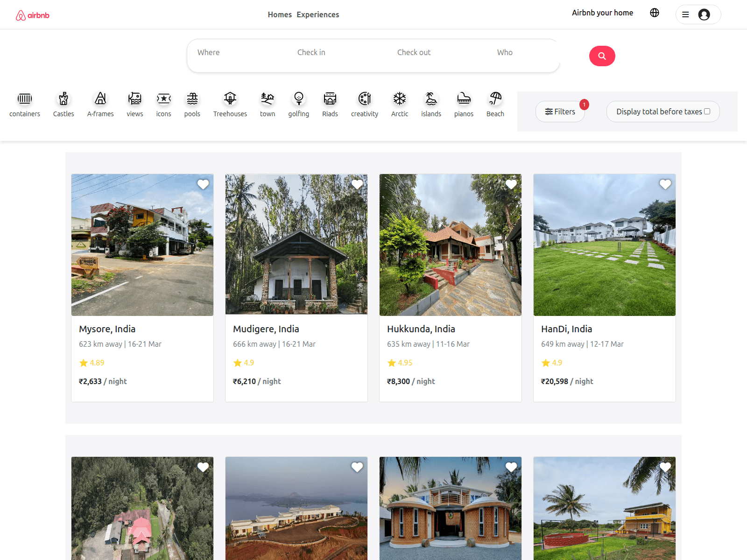Open the aerial forest listing photo
Image resolution: width=747 pixels, height=560 pixels.
pos(142,508)
